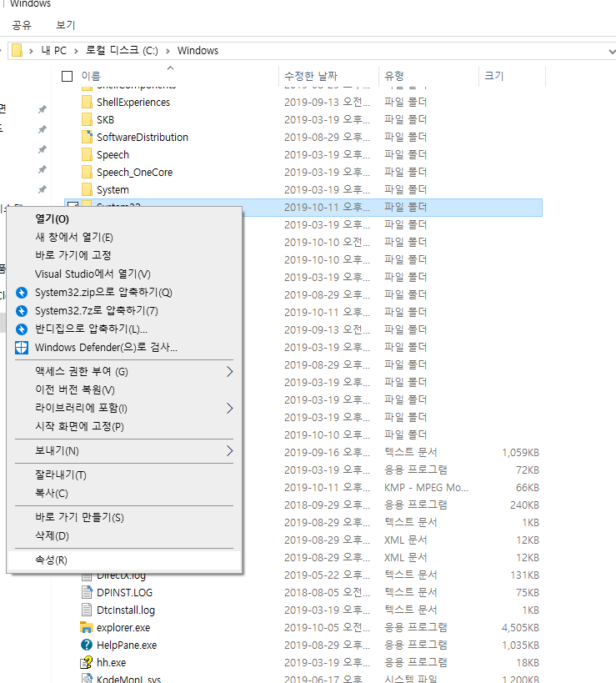This screenshot has width=616, height=683.
Task: Click the 4,505KB size cell
Action: tap(520, 628)
